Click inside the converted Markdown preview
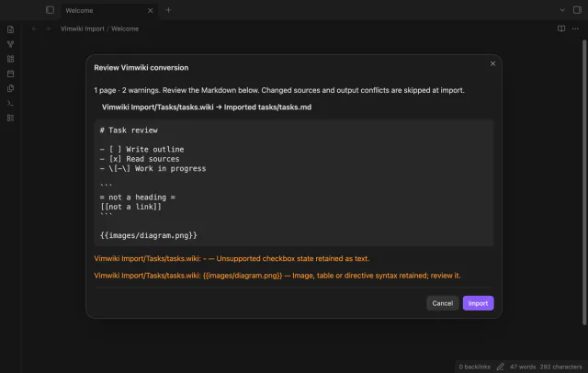 294,183
